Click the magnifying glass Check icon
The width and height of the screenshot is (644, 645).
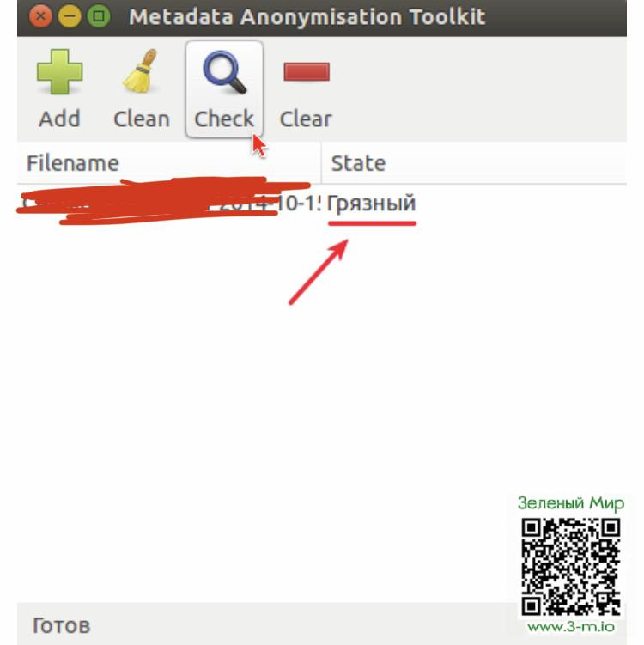point(224,72)
